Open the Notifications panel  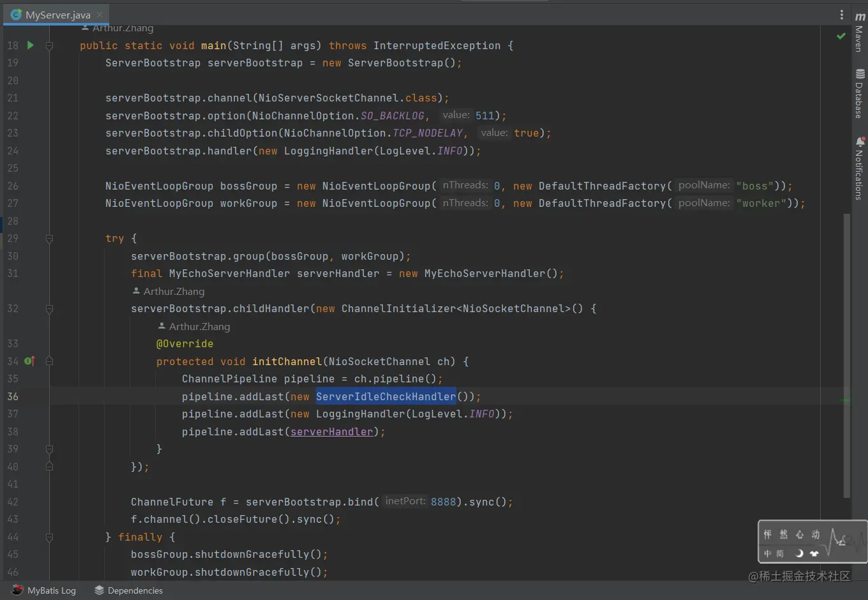860,169
